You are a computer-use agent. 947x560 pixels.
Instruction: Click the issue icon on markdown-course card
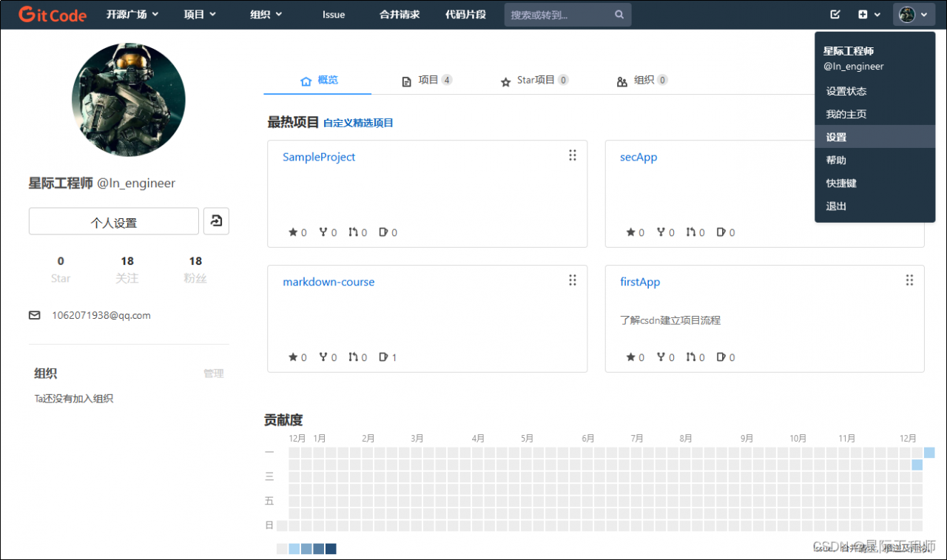click(x=383, y=357)
